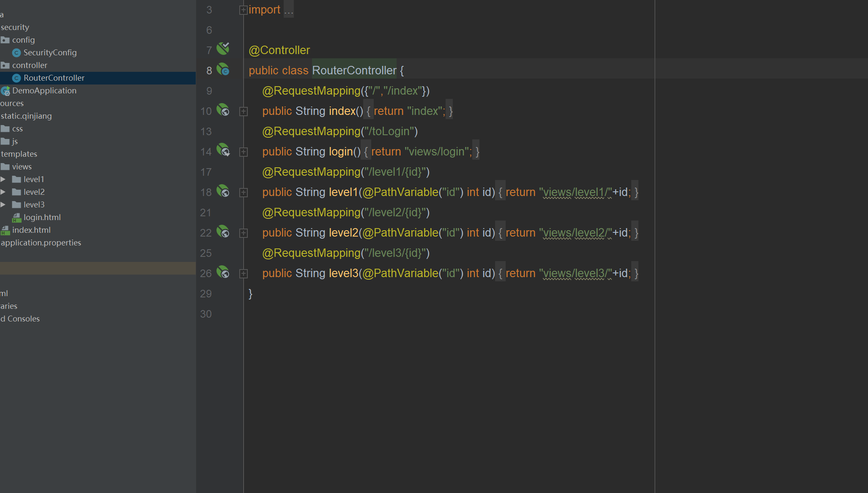Click the DemoApplication run icon in project tree
Viewport: 868px width, 493px height.
(x=5, y=91)
